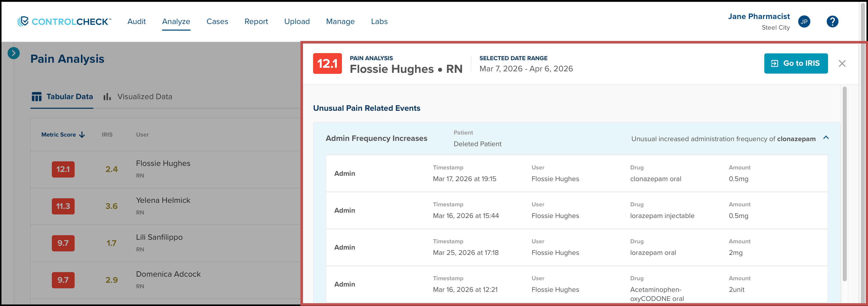Expand the sidebar with the arrow circle icon

point(13,53)
